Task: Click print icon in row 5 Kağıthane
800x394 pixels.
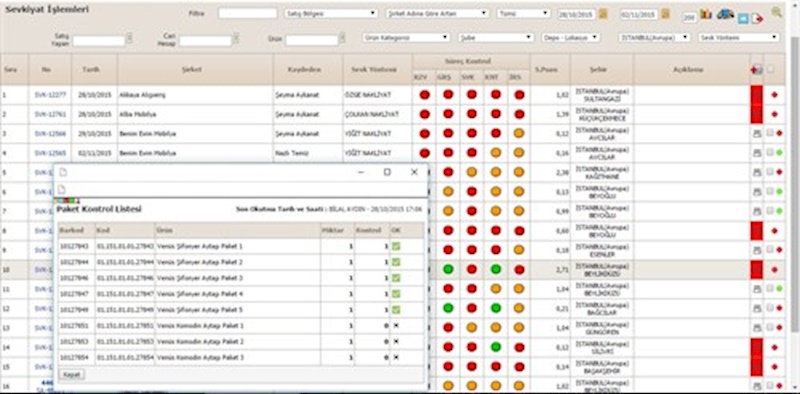Action: 757,173
